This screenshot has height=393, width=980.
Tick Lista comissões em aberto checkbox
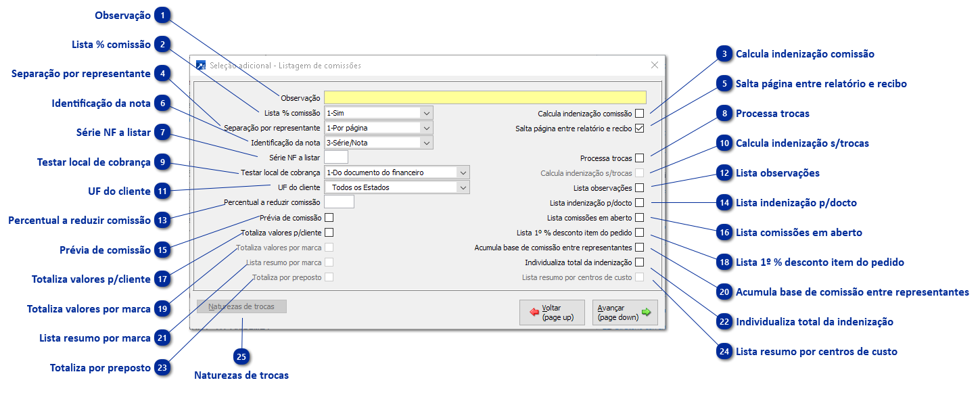coord(639,218)
